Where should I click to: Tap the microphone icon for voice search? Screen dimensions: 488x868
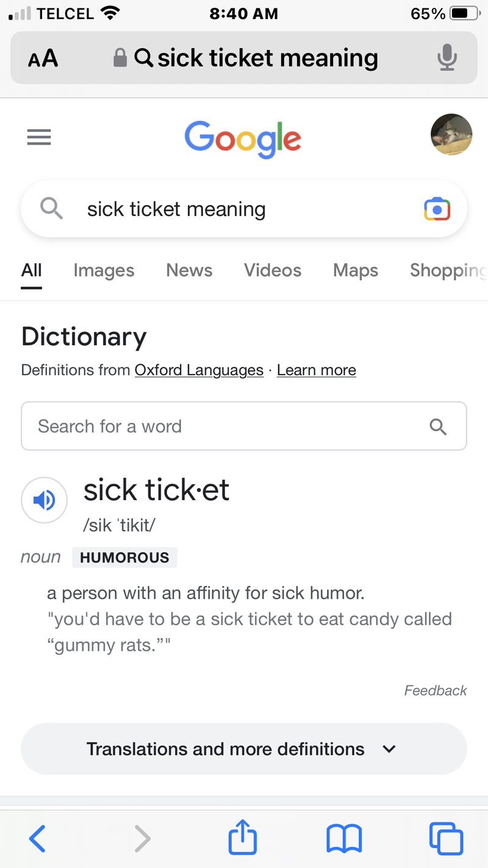[448, 57]
